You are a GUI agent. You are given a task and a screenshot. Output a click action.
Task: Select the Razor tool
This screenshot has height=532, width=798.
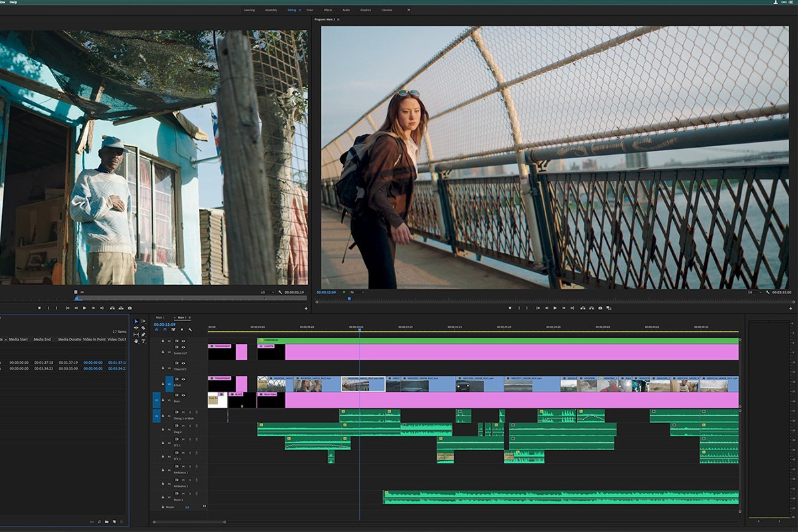(x=143, y=328)
